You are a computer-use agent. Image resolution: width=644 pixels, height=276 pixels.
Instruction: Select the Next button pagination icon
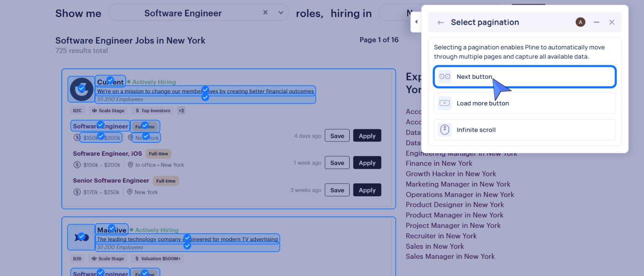pos(444,77)
